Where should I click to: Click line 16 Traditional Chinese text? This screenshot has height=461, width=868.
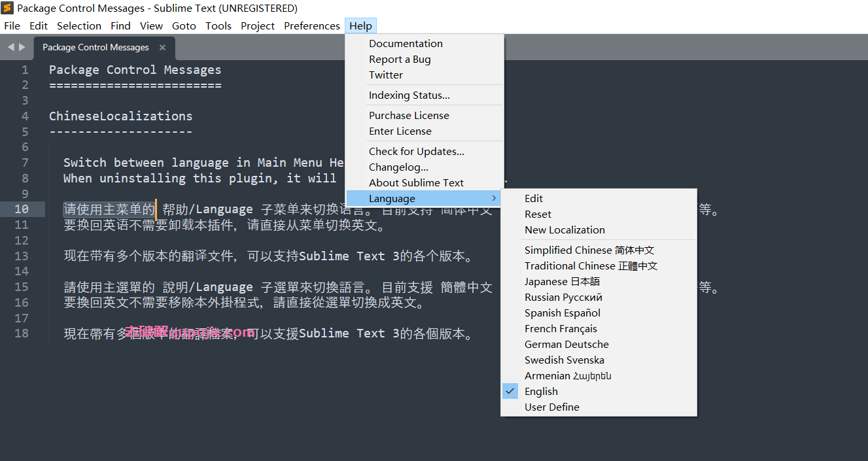point(244,303)
